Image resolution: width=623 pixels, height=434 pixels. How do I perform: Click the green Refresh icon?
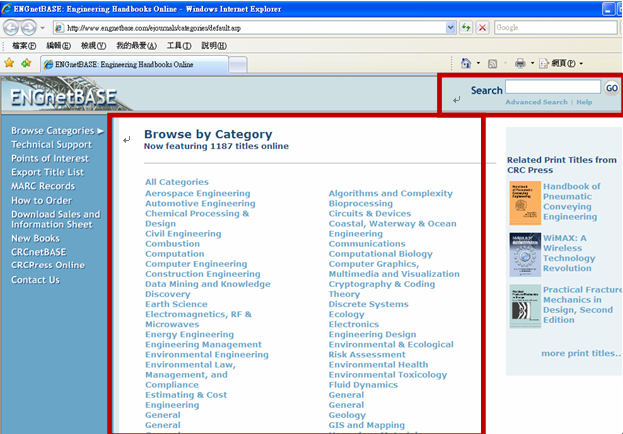(466, 28)
